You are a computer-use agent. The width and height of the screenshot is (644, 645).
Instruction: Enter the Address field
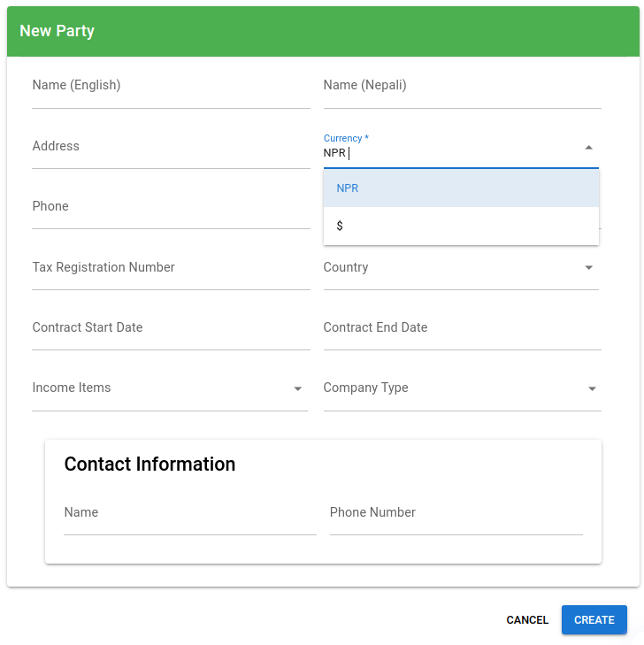point(170,148)
